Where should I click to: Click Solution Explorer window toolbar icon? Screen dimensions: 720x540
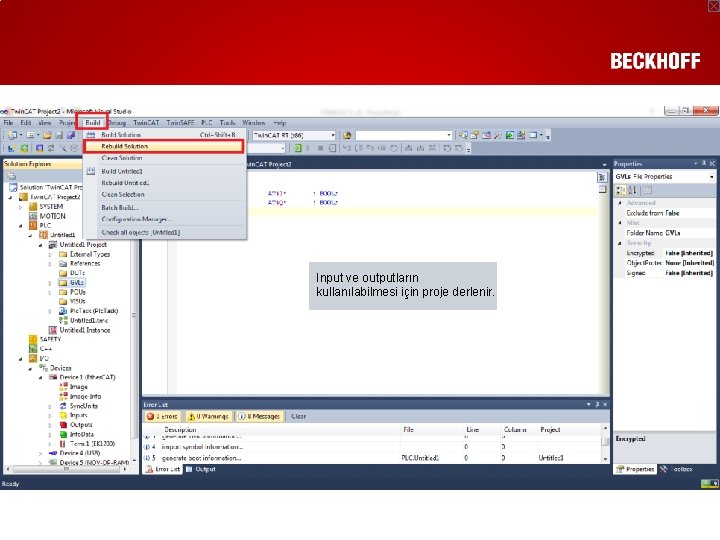[x=463, y=135]
